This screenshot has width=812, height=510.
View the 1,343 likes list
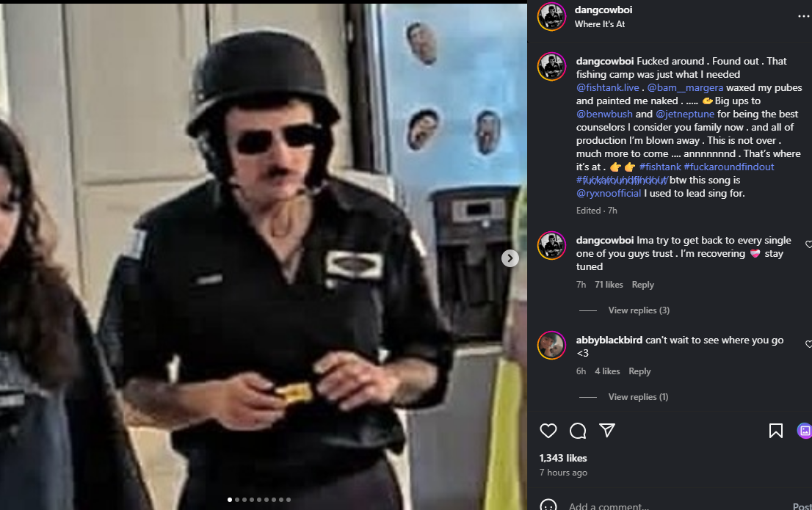tap(563, 458)
